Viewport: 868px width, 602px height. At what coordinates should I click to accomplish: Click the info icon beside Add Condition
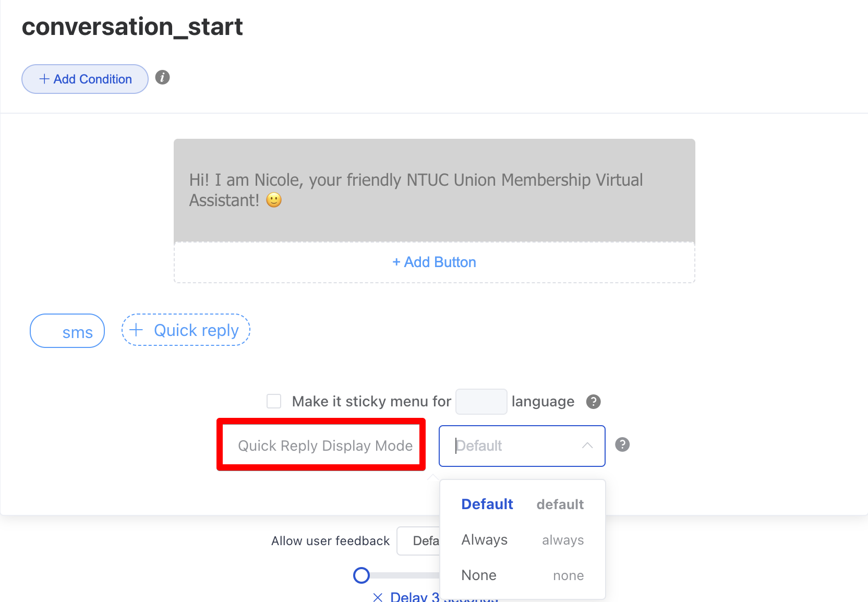coord(163,78)
